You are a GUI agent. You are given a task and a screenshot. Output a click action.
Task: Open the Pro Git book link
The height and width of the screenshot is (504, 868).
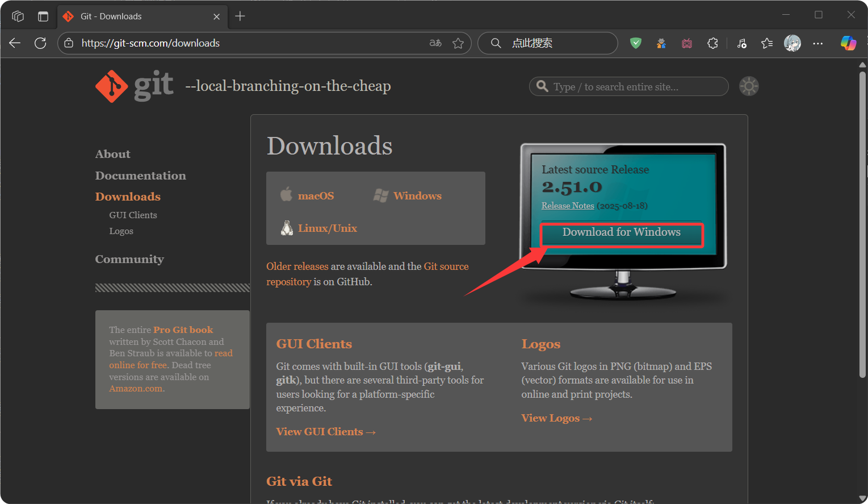tap(183, 330)
